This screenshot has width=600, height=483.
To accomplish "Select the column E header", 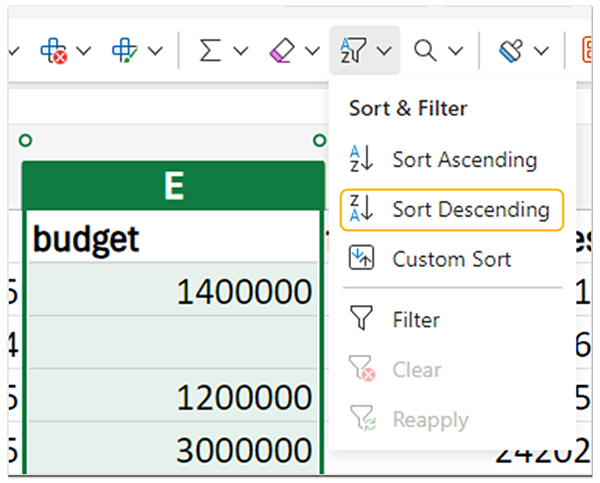I will point(173,185).
